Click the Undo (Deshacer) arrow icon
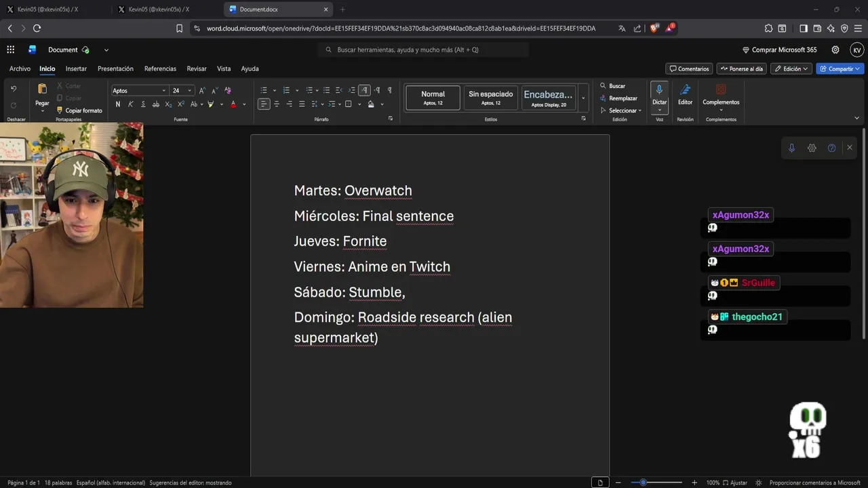Viewport: 868px width, 488px height. click(x=14, y=89)
